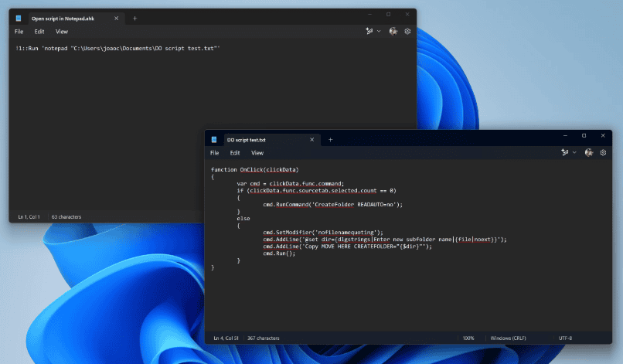The image size is (623, 364).
Task: Expand rewrite dropdown arrow in DO script test.txt window
Action: (574, 153)
